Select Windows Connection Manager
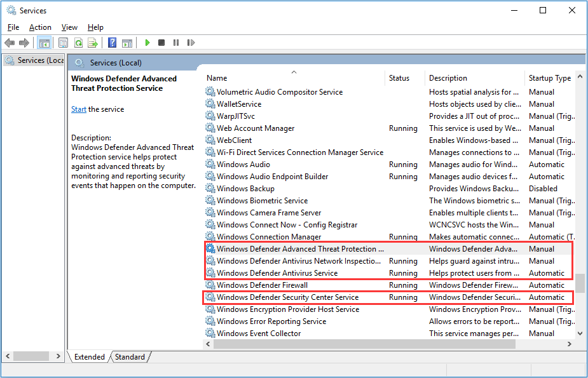588x378 pixels. coord(389,237)
